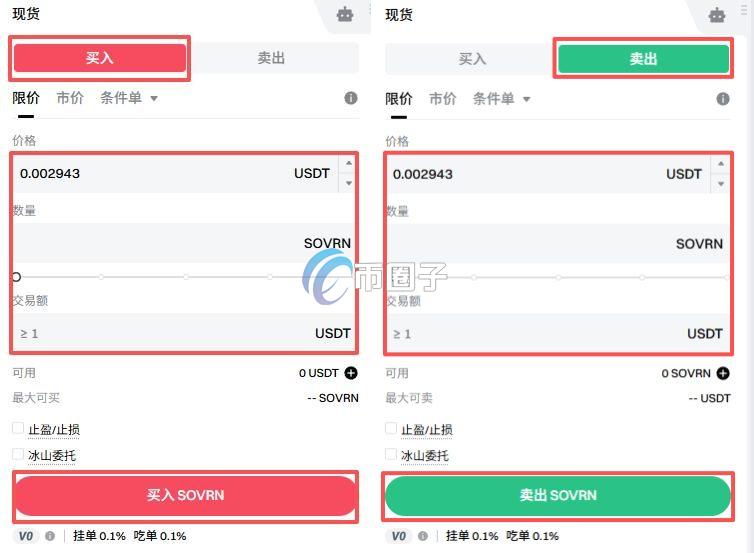The height and width of the screenshot is (553, 754).
Task: Open trading bot icon in left panel
Action: (x=345, y=14)
